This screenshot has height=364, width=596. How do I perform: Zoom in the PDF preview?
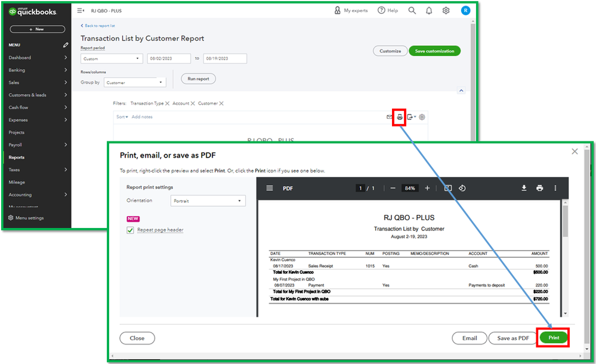[x=427, y=189]
